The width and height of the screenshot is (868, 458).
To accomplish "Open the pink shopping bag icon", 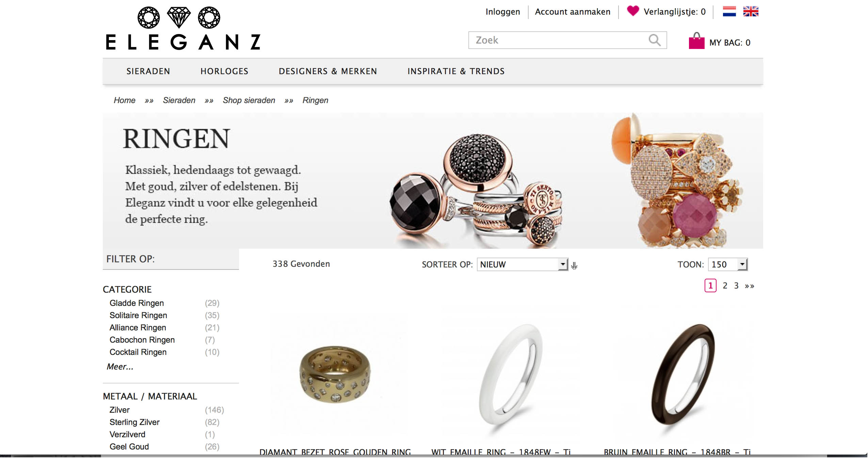I will coord(696,41).
